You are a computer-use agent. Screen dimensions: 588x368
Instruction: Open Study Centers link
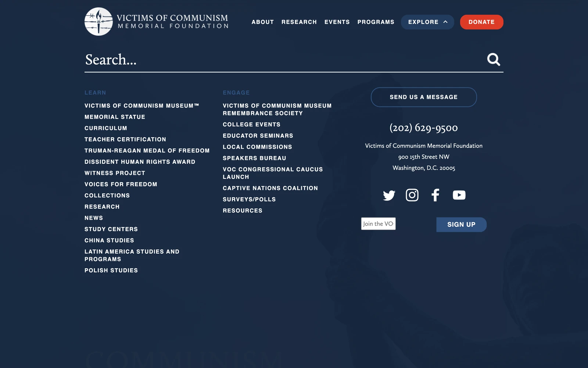111,229
